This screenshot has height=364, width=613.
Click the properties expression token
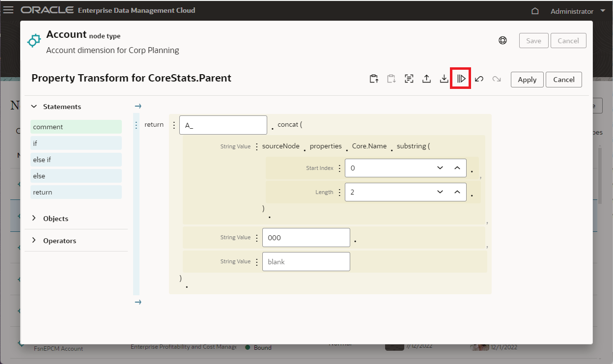326,146
